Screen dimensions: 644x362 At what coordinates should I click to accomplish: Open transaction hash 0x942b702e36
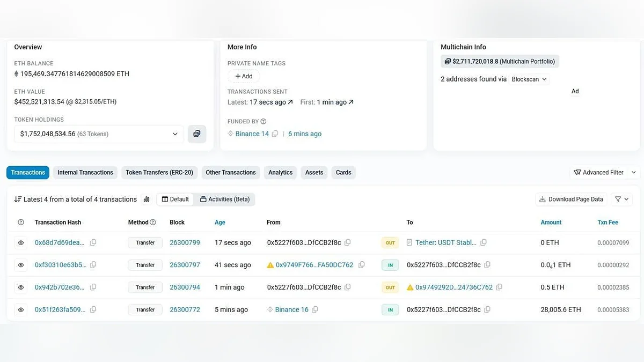60,287
